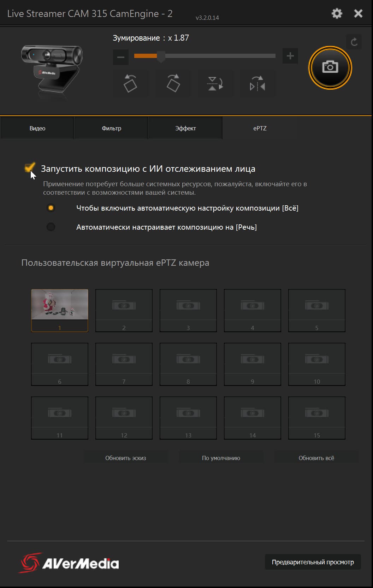
Task: Mirror image horizontally
Action: coord(257,83)
